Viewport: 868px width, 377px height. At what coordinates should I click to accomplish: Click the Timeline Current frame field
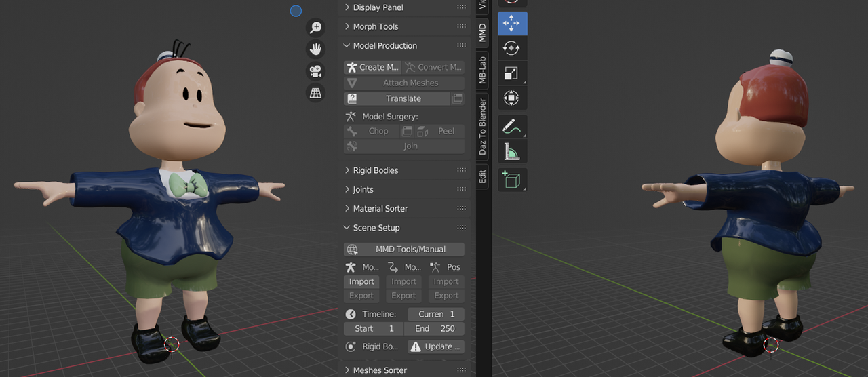[436, 314]
